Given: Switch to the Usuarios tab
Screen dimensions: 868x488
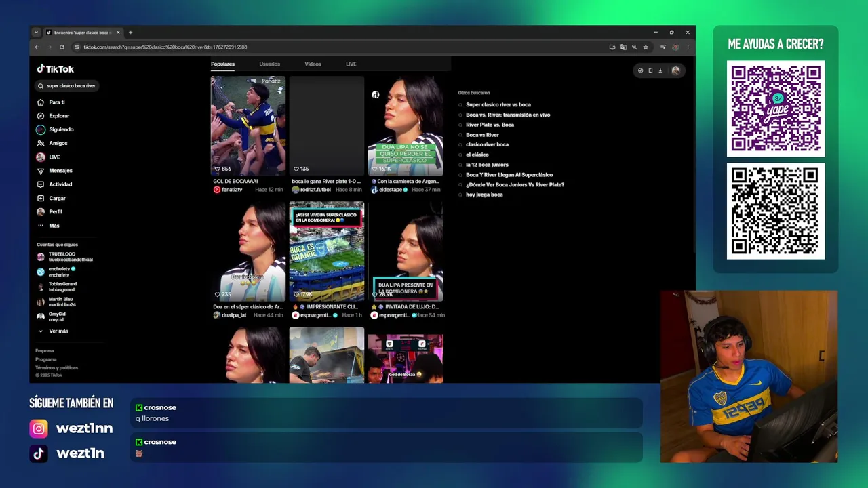Looking at the screenshot, I should pos(269,64).
